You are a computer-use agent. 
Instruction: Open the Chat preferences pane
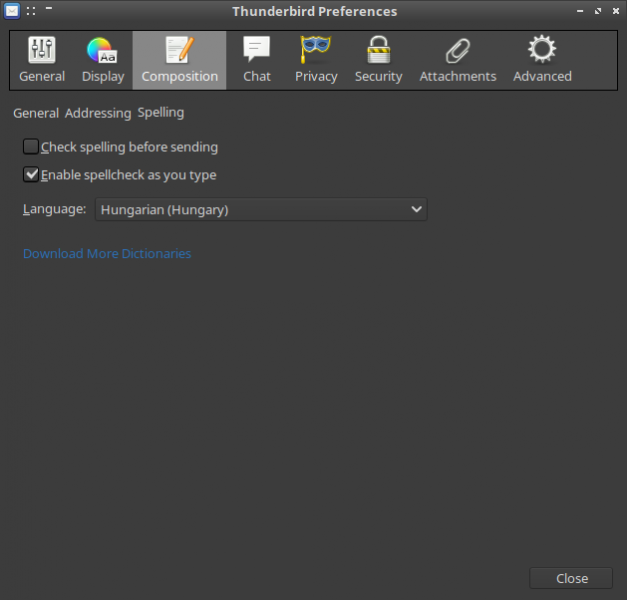(x=257, y=60)
